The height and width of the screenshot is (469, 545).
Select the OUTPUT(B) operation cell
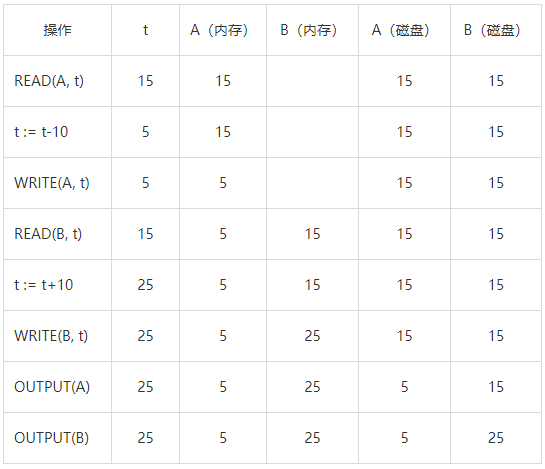pos(58,438)
